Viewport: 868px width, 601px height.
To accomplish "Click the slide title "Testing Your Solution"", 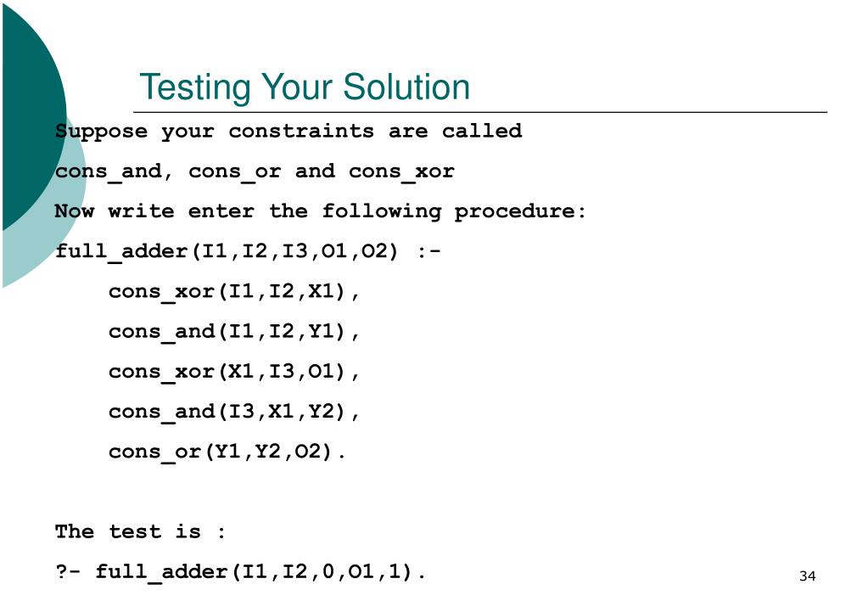I will point(305,87).
